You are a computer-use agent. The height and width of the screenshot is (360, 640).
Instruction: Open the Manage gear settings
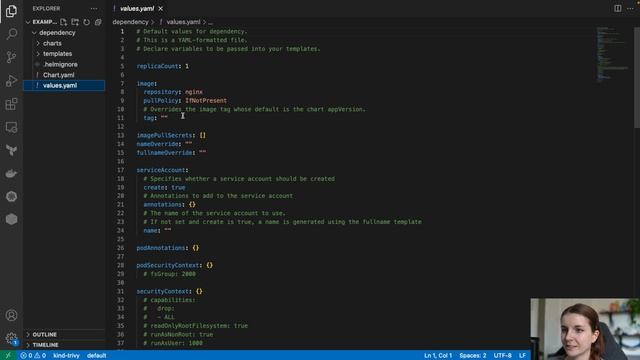(11, 338)
